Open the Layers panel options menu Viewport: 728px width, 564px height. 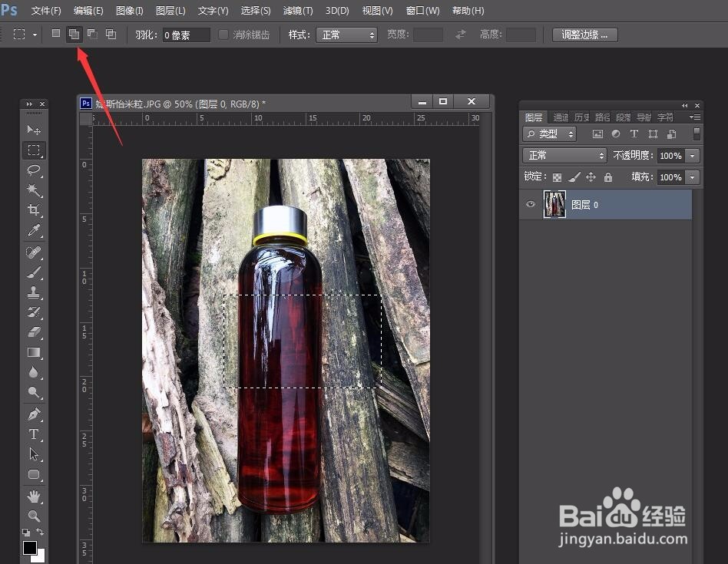click(x=695, y=117)
